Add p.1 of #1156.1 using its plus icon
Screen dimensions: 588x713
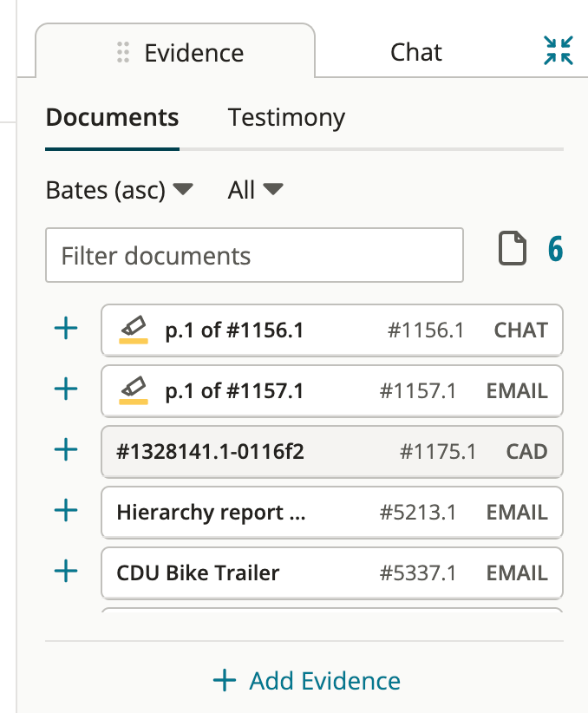(66, 328)
